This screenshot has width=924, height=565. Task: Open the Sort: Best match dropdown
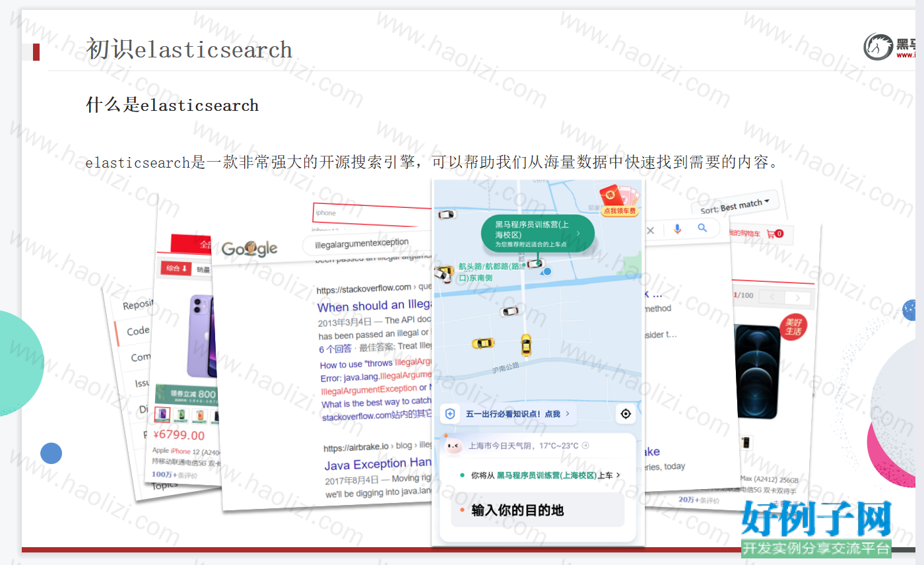pyautogui.click(x=735, y=206)
